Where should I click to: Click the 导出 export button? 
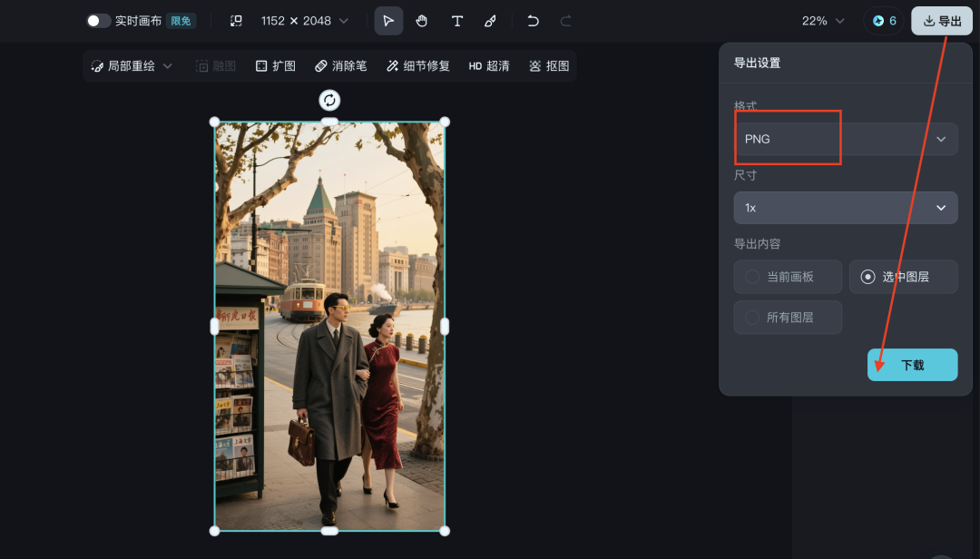942,20
